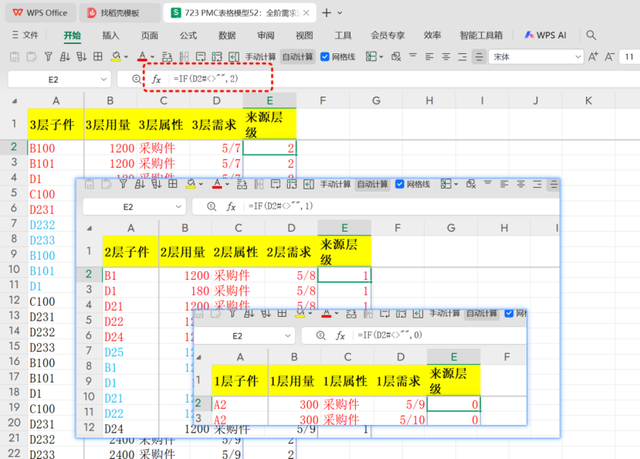The image size is (640, 459).
Task: Open new tab with the plus icon
Action: (x=326, y=13)
